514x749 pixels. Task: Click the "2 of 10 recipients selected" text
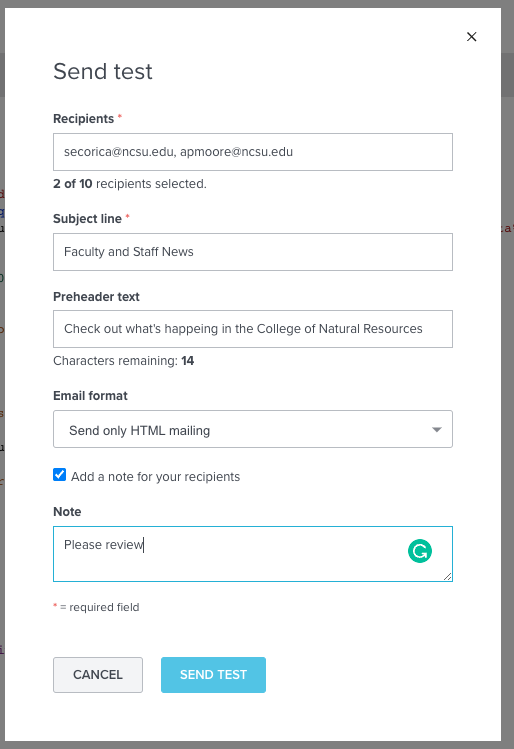tap(130, 184)
